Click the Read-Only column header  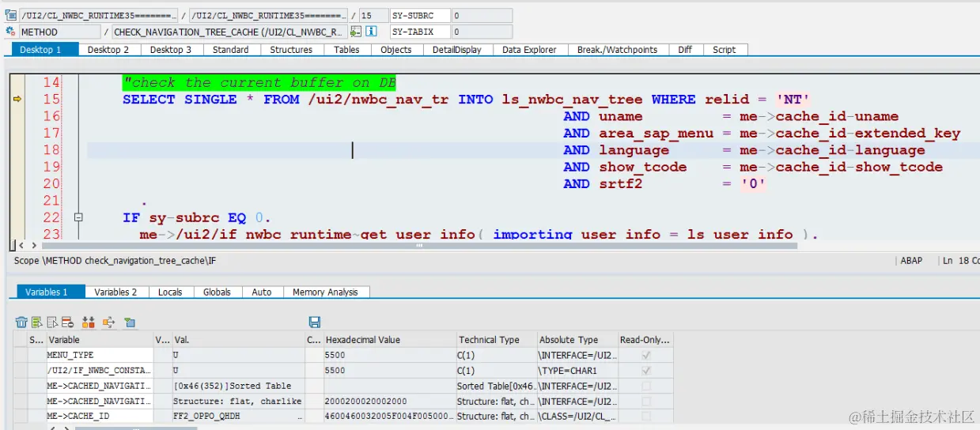pyautogui.click(x=645, y=340)
